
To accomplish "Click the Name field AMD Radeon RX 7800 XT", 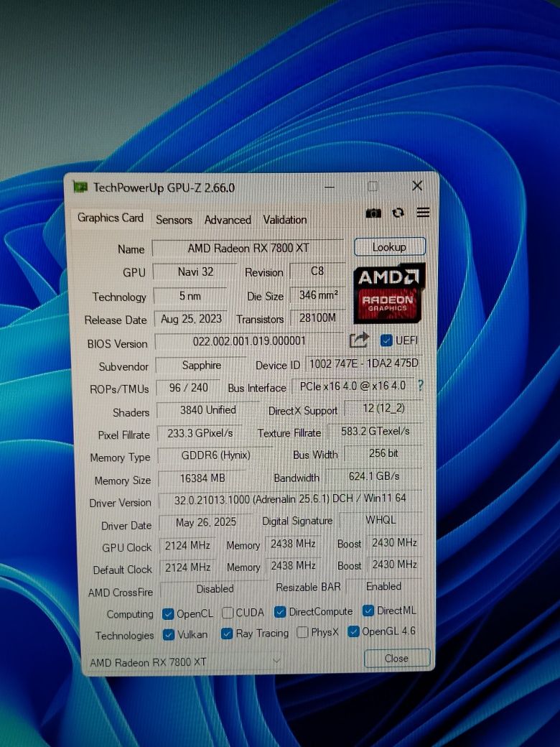I will [248, 249].
